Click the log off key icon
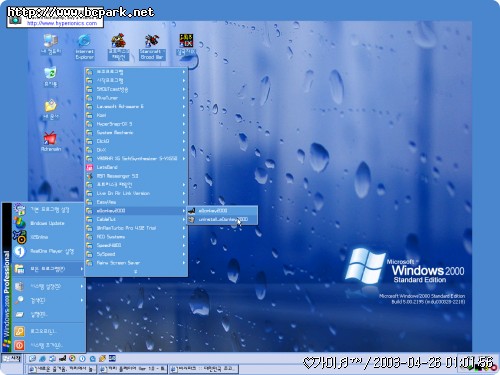This screenshot has height=375, width=500. (19, 331)
